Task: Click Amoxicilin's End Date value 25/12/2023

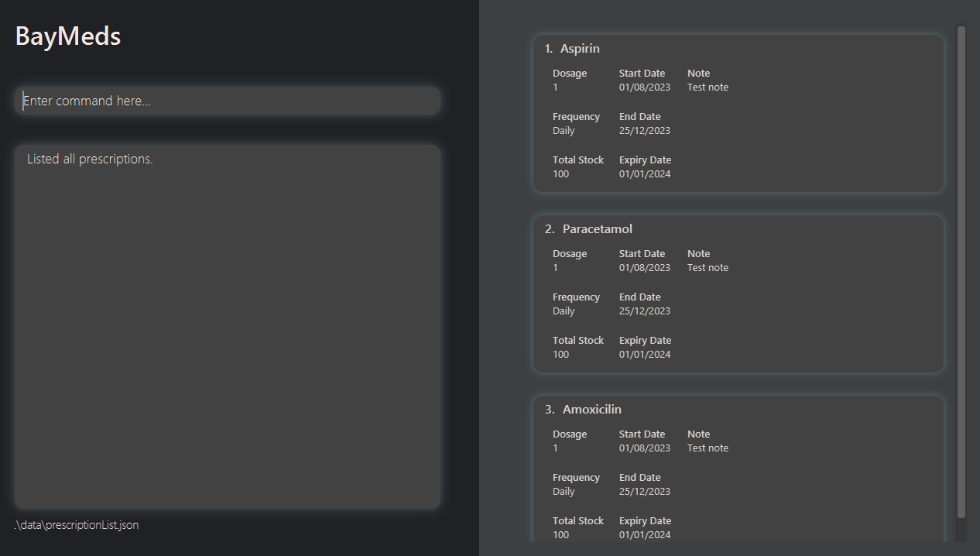Action: click(645, 492)
